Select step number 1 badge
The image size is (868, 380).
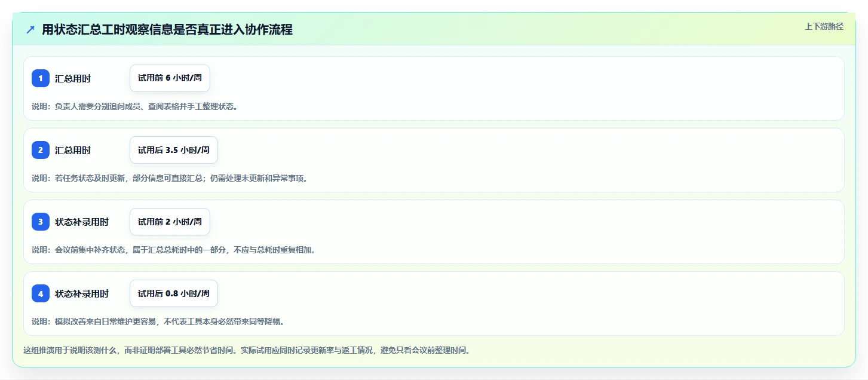[41, 78]
